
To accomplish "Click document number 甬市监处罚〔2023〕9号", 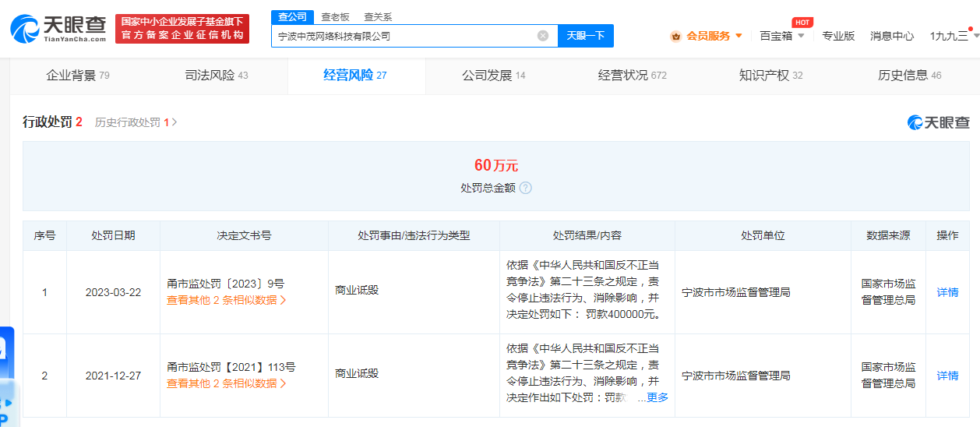I will pos(226,284).
